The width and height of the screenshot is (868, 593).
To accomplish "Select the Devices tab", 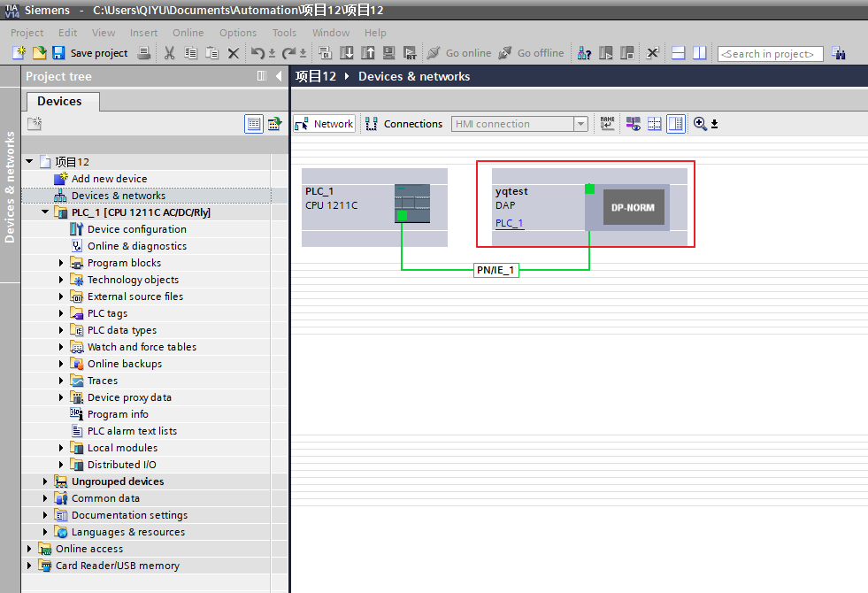I will [63, 101].
